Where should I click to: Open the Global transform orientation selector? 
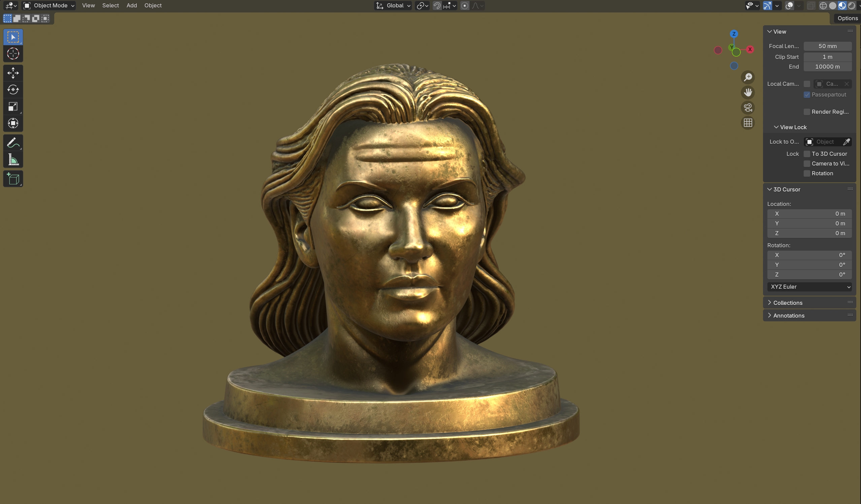pos(393,5)
